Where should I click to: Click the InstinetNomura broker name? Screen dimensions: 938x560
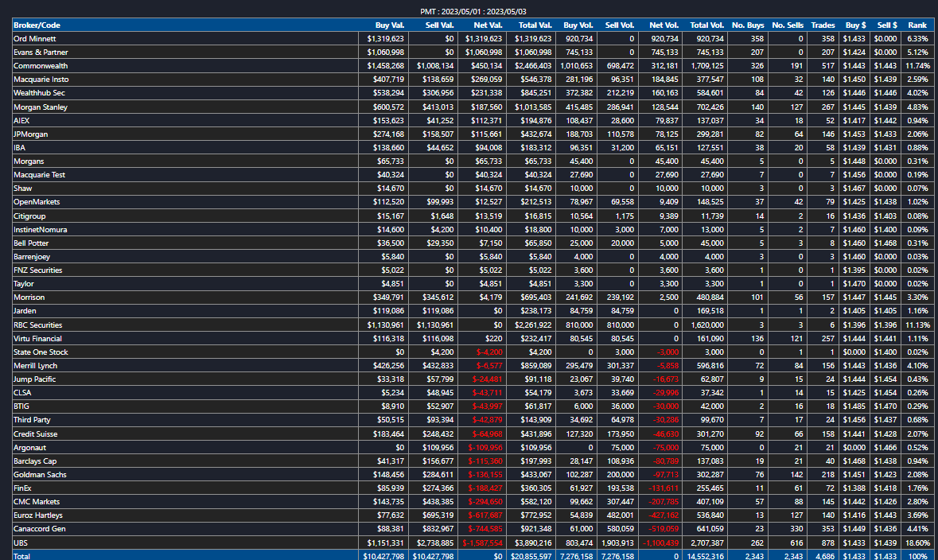(41, 230)
